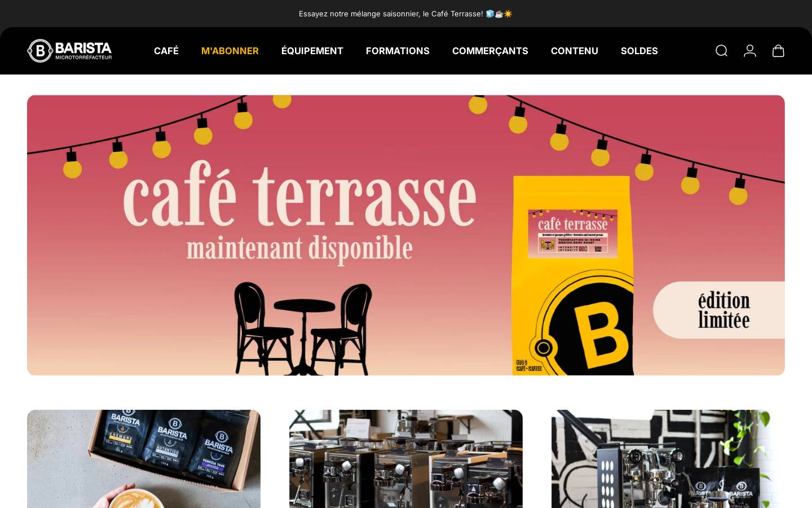
Task: Click the Barista Microtorréfacteur logo
Action: click(x=69, y=51)
